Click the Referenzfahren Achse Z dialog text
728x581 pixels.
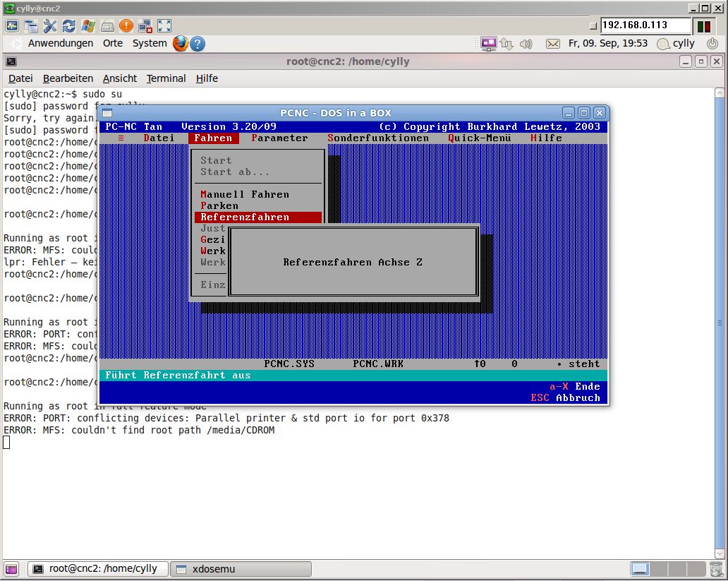pos(353,262)
